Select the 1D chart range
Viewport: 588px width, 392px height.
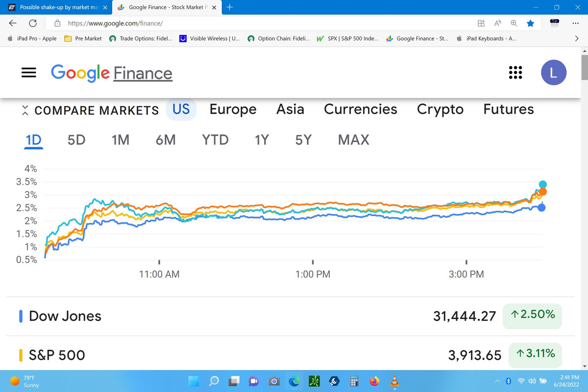pyautogui.click(x=33, y=140)
